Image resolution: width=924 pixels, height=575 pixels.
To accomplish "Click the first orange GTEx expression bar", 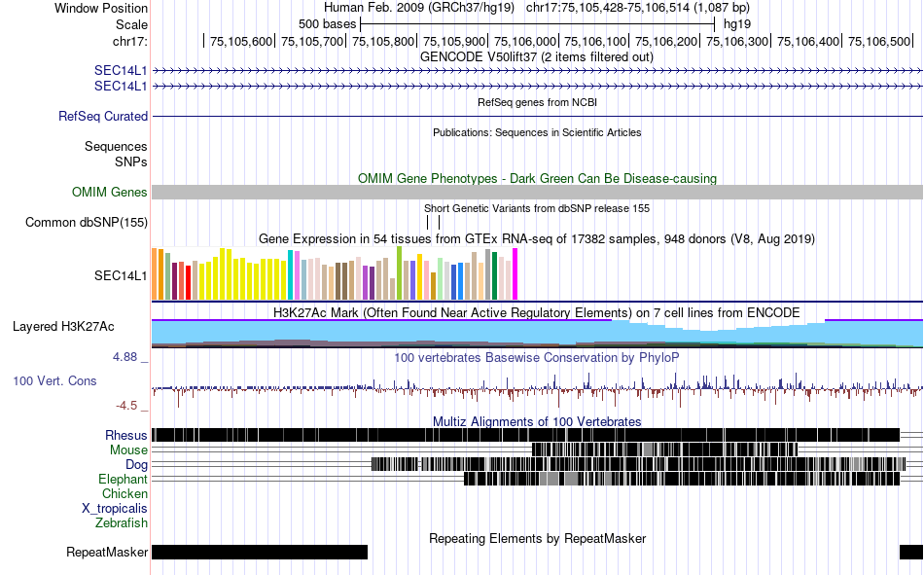I will 155,274.
